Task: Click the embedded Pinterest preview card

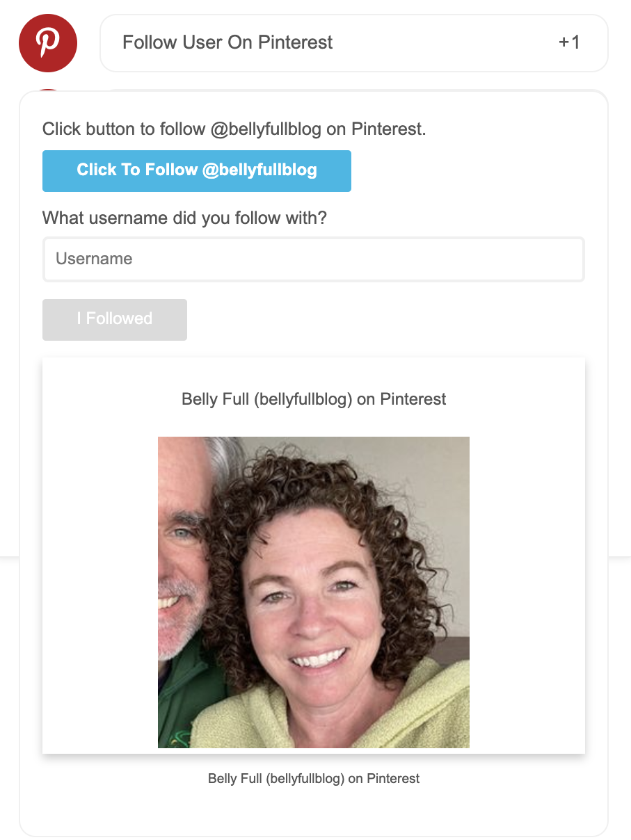Action: click(x=314, y=554)
